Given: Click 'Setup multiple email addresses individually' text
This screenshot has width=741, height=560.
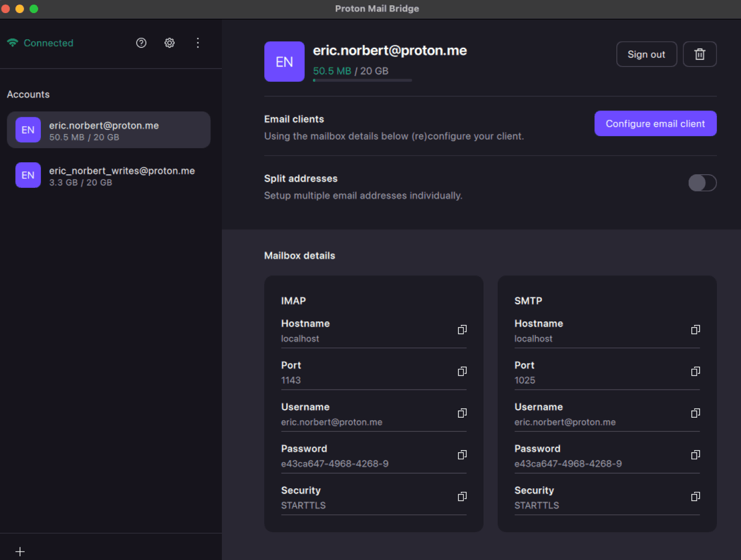Looking at the screenshot, I should [363, 196].
